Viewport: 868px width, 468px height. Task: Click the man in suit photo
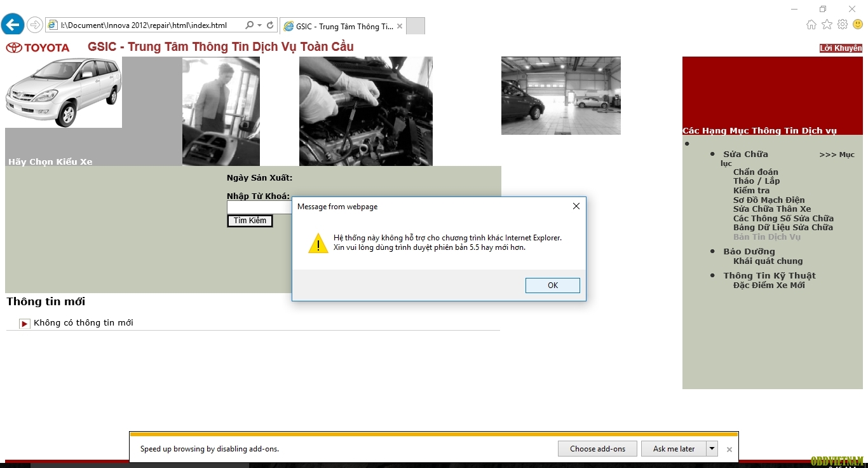coord(221,111)
